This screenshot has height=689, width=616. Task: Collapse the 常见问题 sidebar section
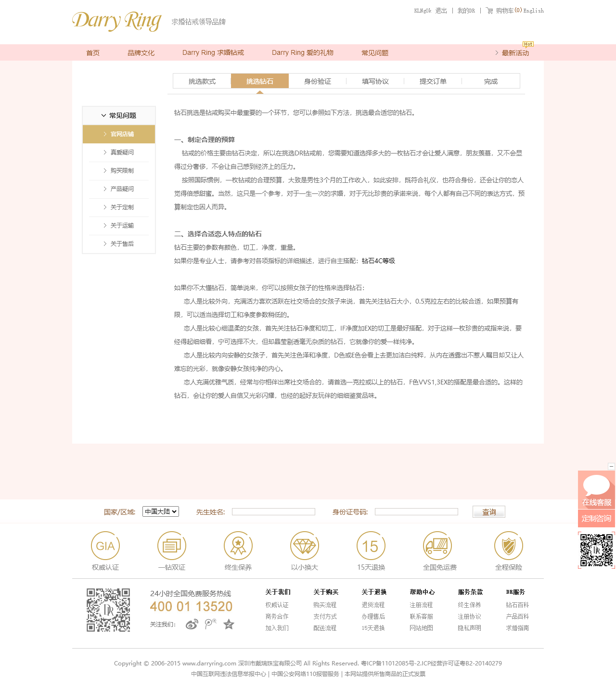tap(119, 115)
